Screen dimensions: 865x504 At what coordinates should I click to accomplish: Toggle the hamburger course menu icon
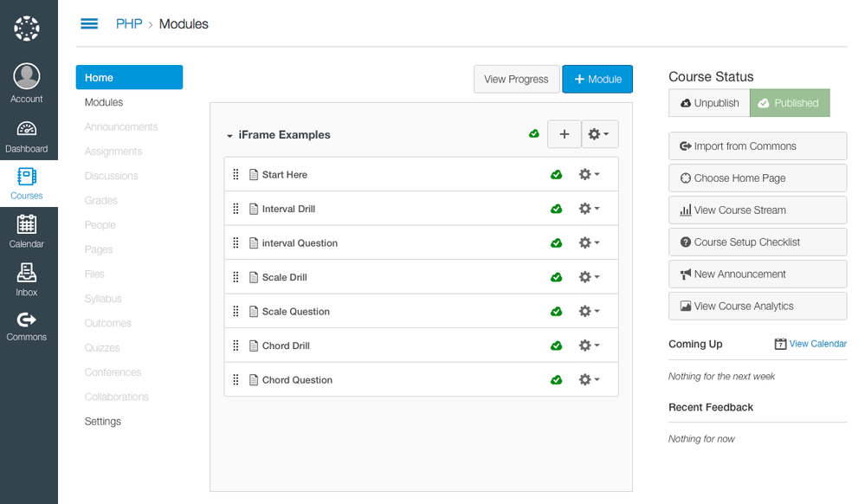pyautogui.click(x=89, y=24)
